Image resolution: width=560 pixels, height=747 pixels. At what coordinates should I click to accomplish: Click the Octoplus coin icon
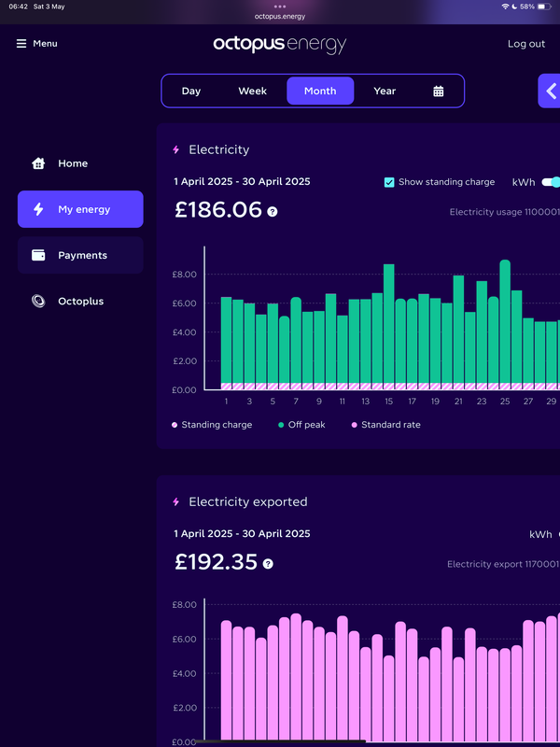coord(38,301)
